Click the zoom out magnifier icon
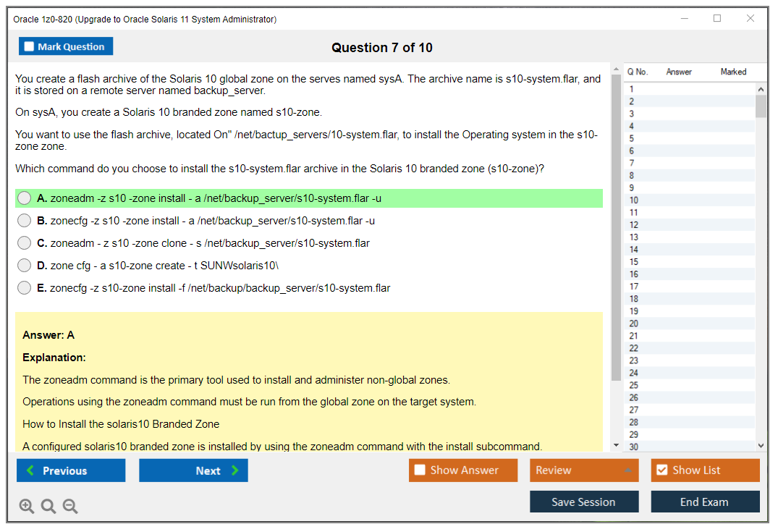The width and height of the screenshot is (778, 532). point(70,507)
